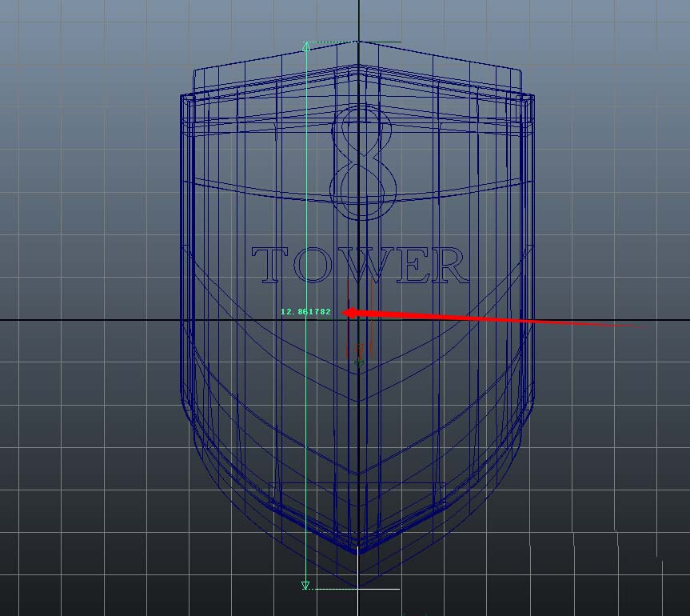690x616 pixels.
Task: Click the bottom distance locator arrow marker
Action: [x=305, y=585]
